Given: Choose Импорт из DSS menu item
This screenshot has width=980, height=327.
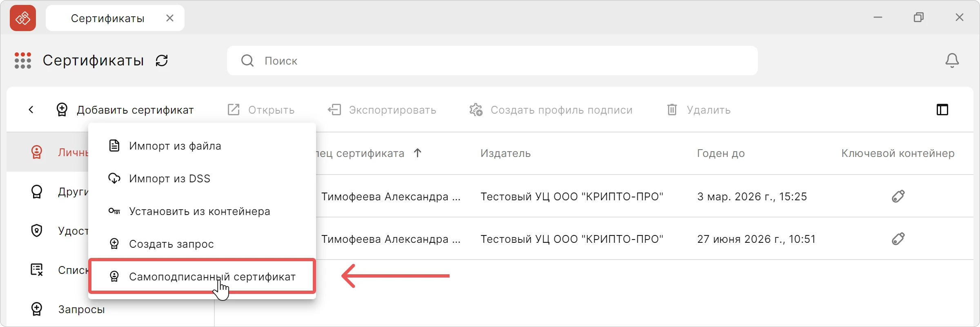Looking at the screenshot, I should coord(202,179).
